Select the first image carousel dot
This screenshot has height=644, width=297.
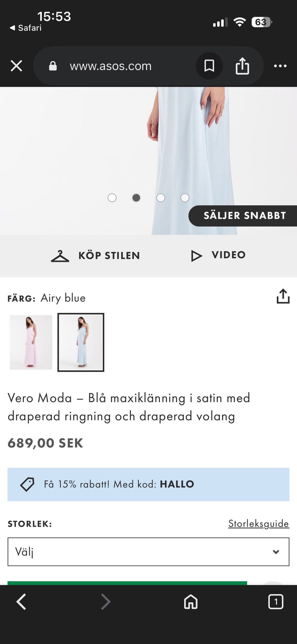112,198
